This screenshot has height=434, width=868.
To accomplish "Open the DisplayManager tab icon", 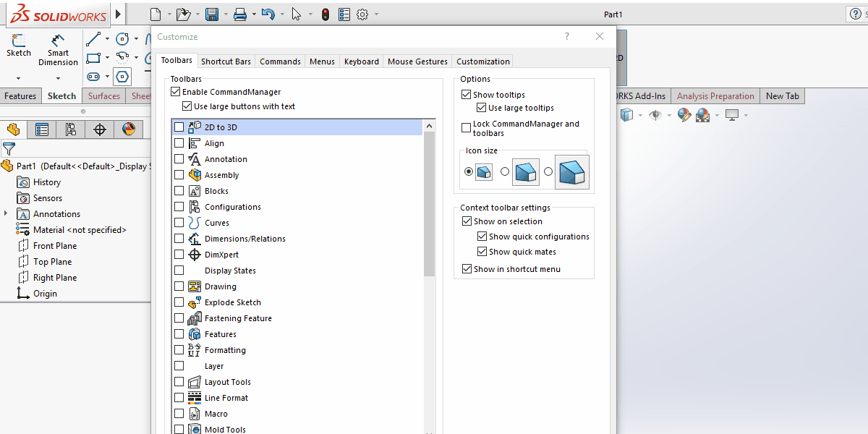I will (x=128, y=129).
